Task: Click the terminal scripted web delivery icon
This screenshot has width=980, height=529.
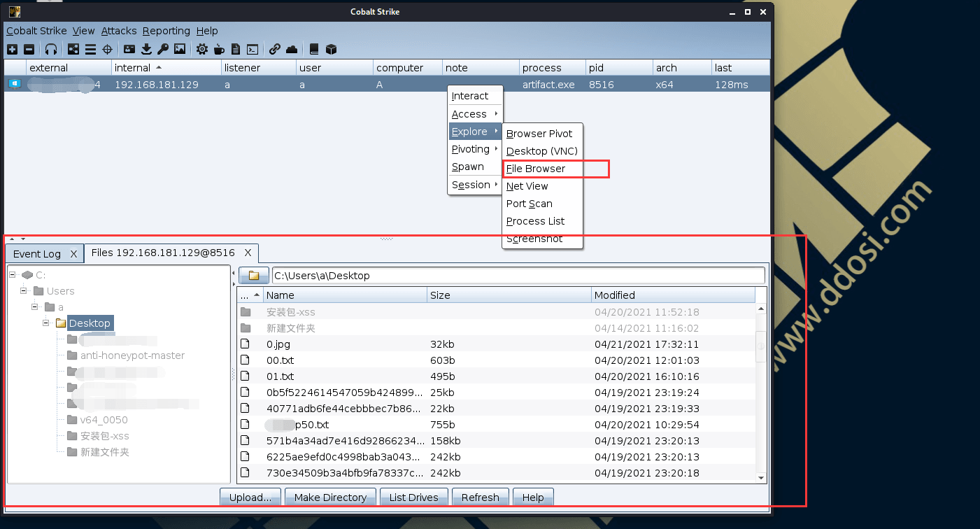Action: tap(253, 49)
